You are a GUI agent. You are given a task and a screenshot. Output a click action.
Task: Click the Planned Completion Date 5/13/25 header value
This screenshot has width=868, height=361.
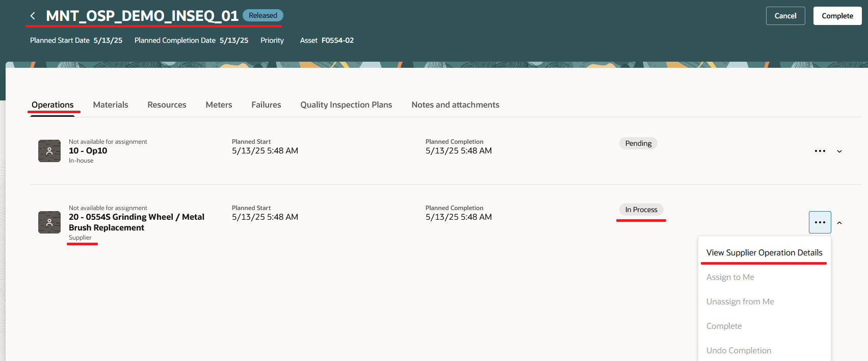pos(234,40)
